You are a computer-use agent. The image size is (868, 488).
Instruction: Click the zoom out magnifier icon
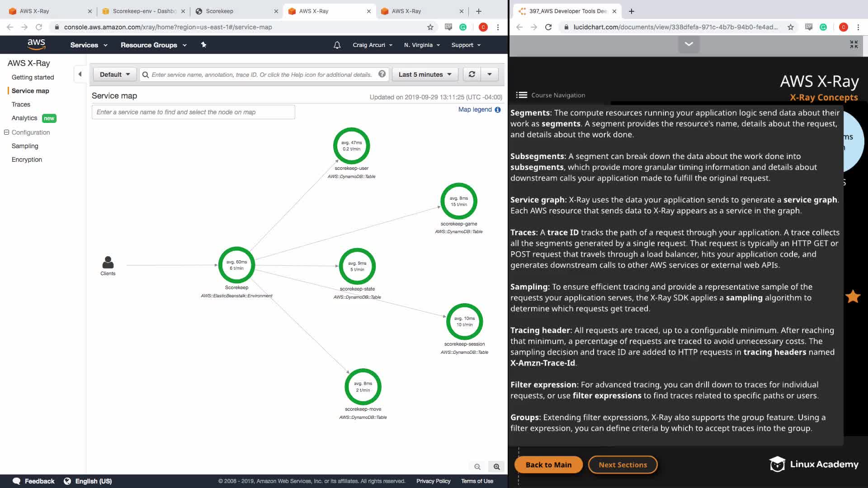(477, 467)
